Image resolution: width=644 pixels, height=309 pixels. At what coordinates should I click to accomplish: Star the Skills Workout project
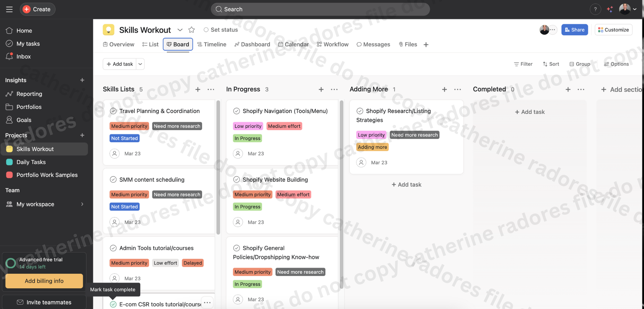(192, 30)
